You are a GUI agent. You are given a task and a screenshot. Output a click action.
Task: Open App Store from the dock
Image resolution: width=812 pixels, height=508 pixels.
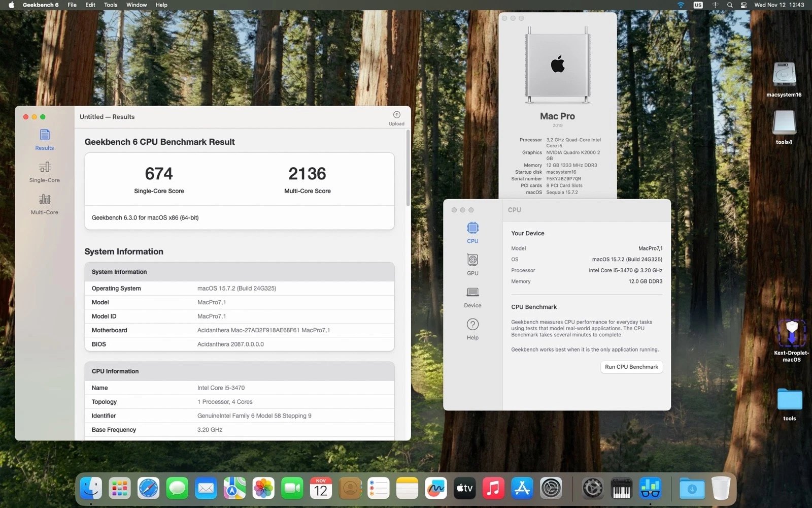pos(522,489)
